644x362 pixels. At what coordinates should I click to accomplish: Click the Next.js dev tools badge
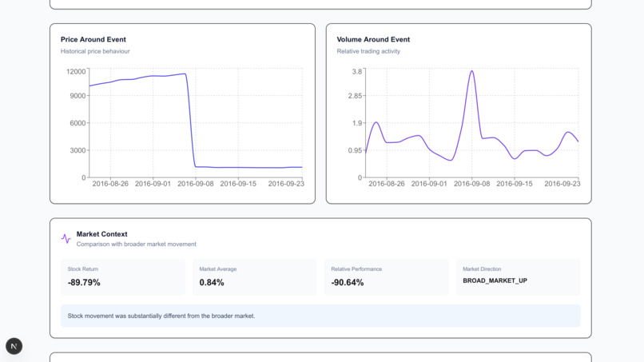point(14,346)
